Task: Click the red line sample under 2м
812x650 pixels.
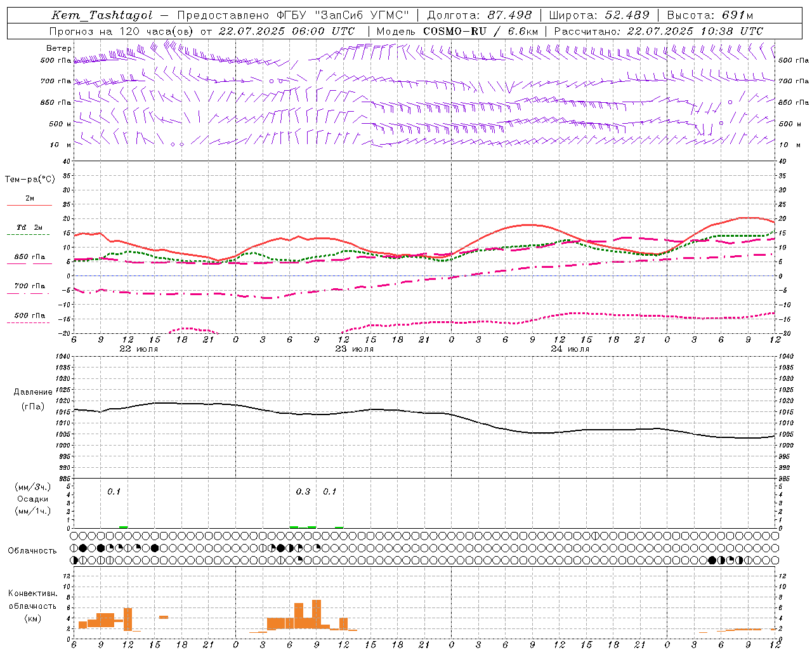Action: pyautogui.click(x=29, y=206)
